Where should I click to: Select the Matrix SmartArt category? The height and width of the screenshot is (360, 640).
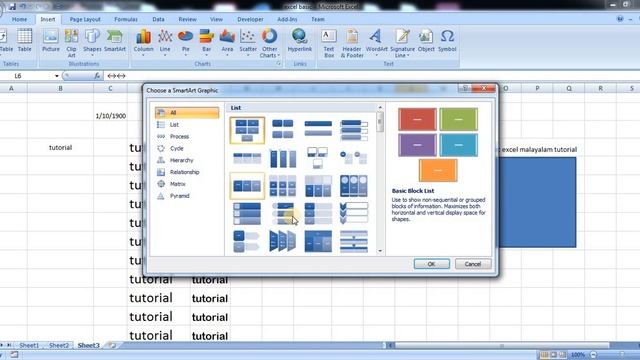(187, 184)
